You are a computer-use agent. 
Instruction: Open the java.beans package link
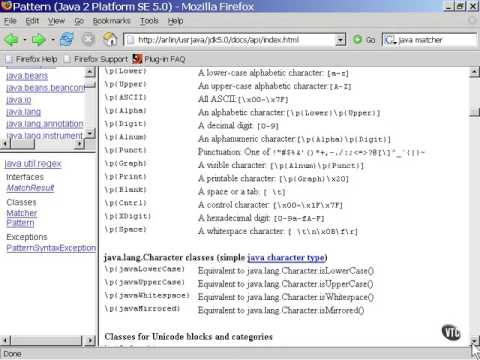27,76
